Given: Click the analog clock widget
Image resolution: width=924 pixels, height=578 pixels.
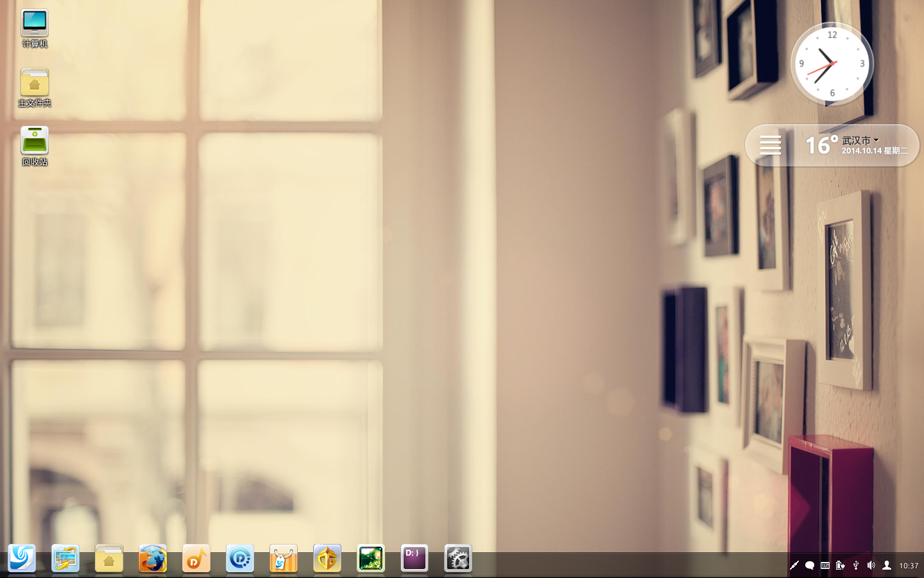Looking at the screenshot, I should coord(832,64).
